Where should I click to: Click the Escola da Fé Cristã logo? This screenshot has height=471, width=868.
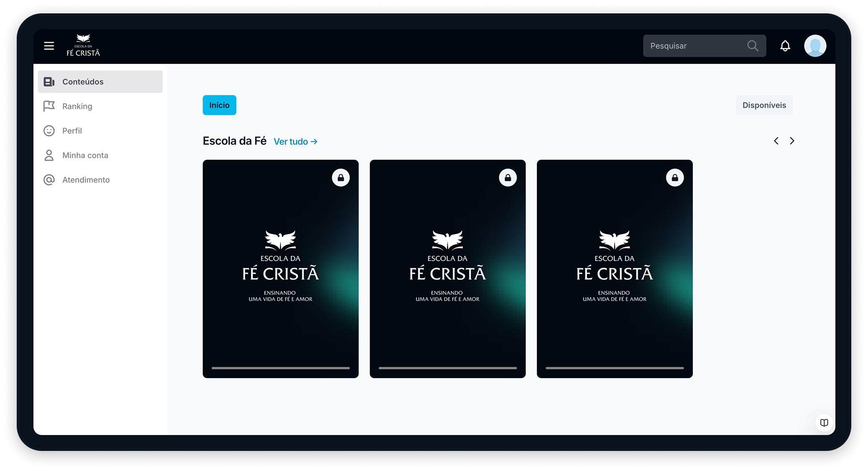(83, 45)
